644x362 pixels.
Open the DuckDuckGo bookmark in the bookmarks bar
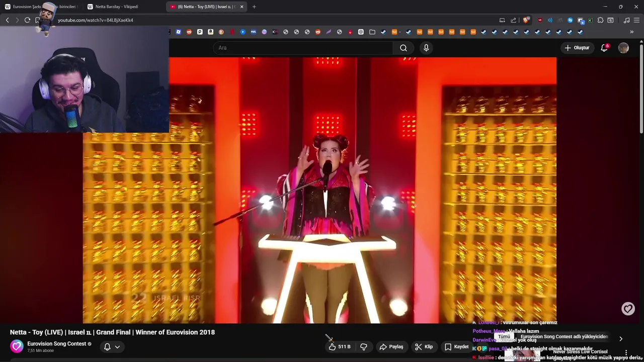221,32
